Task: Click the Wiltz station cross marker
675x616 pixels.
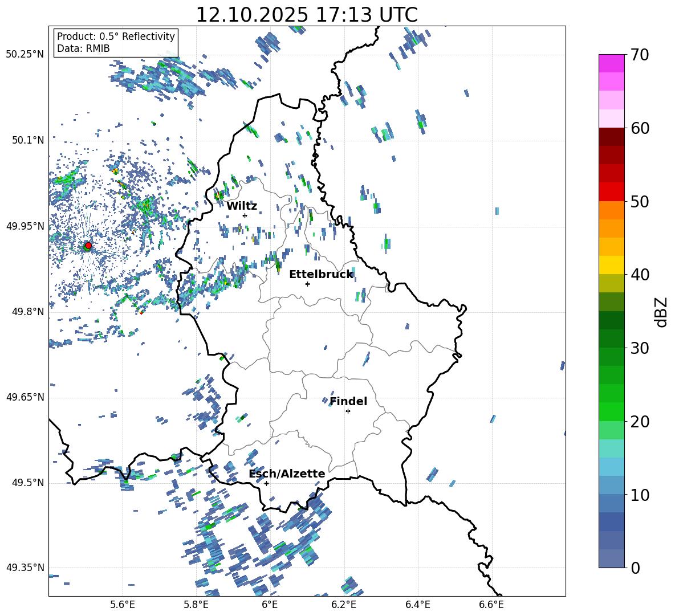Action: (245, 215)
